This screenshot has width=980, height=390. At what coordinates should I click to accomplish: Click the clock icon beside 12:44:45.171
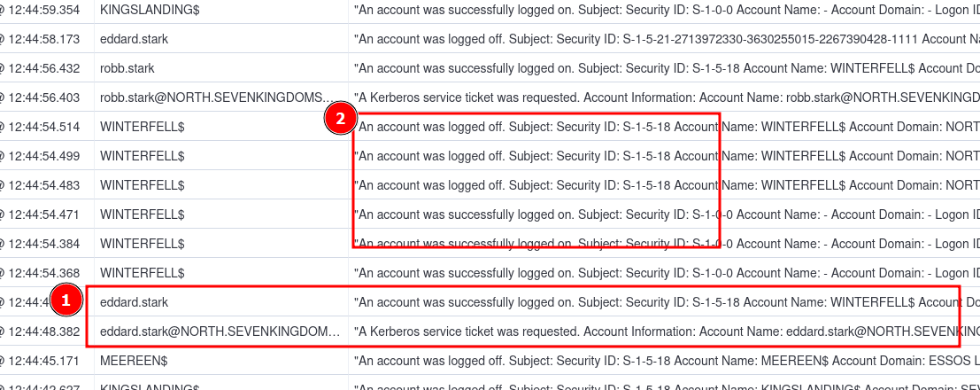2,361
